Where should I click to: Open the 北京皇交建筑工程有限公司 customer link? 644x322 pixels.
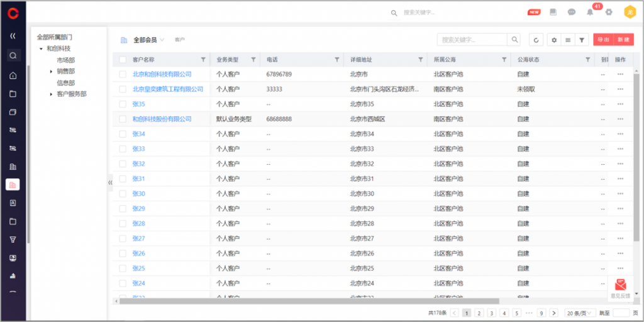tap(167, 89)
